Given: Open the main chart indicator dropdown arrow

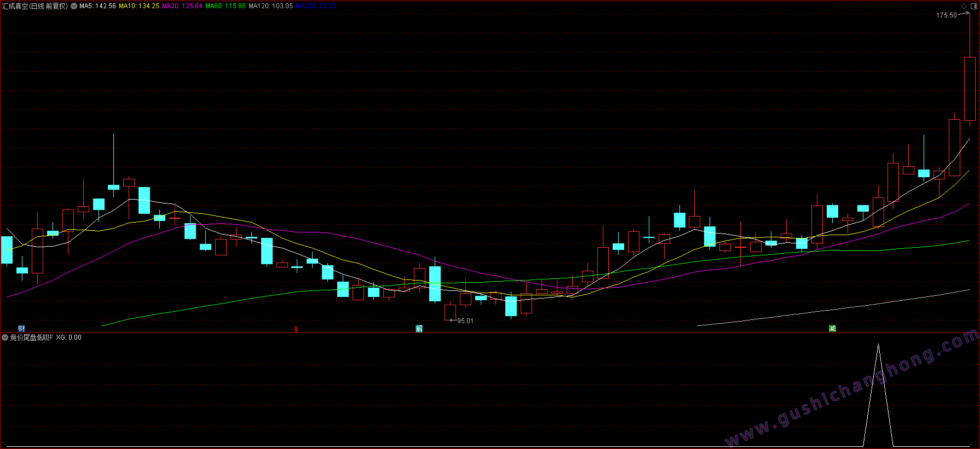Looking at the screenshot, I should [x=74, y=6].
